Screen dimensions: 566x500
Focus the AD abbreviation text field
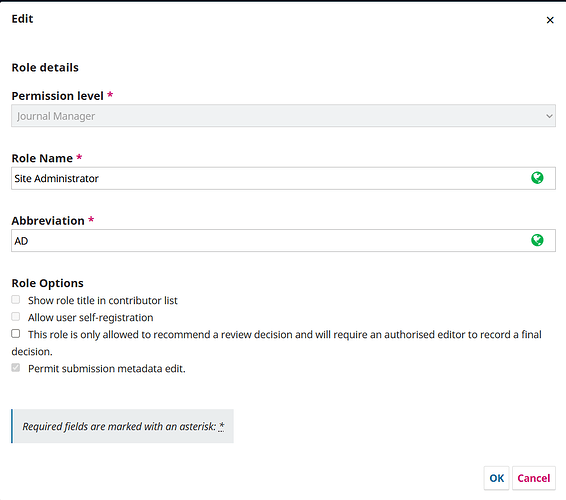click(283, 240)
